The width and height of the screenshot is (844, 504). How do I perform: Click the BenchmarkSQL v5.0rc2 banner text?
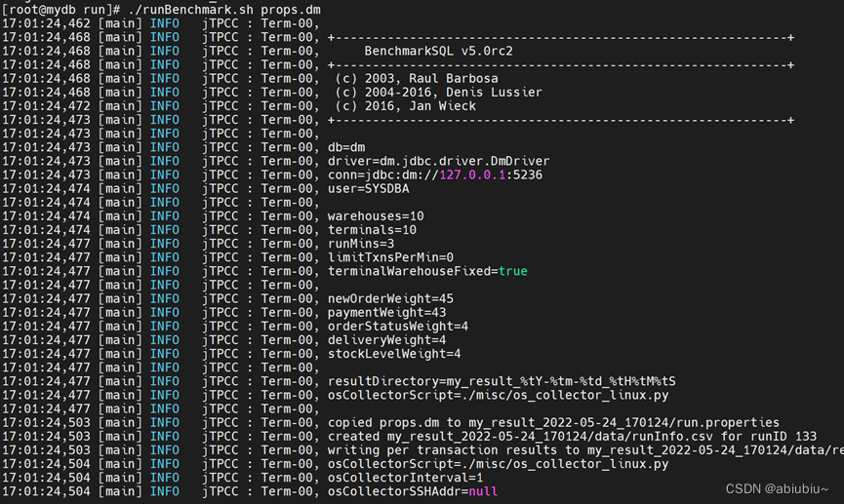click(x=439, y=51)
